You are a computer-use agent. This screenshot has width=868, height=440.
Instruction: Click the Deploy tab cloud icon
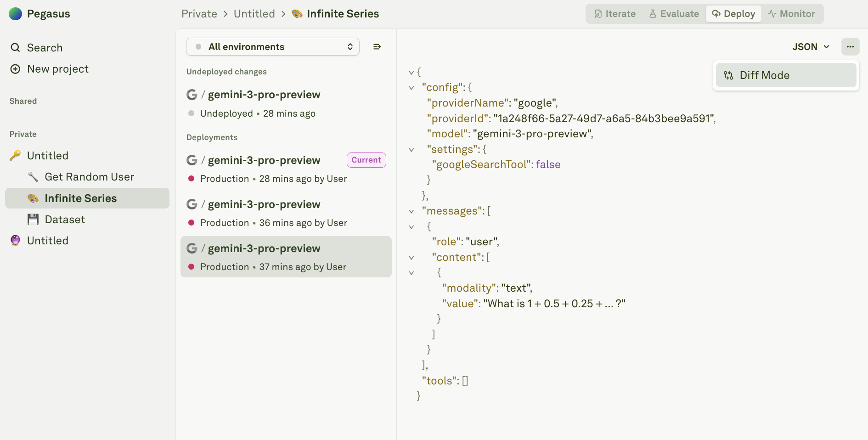click(x=716, y=14)
